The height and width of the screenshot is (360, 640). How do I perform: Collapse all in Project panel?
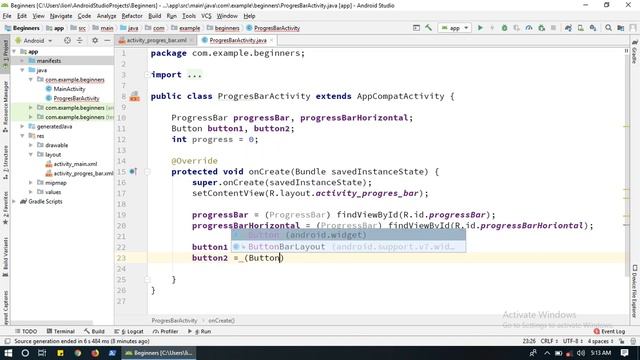tap(80, 40)
